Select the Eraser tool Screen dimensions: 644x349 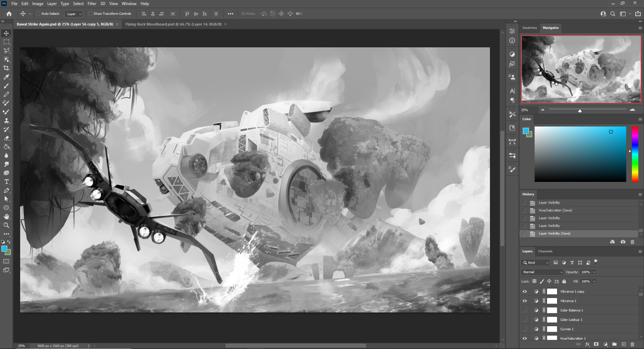click(6, 138)
